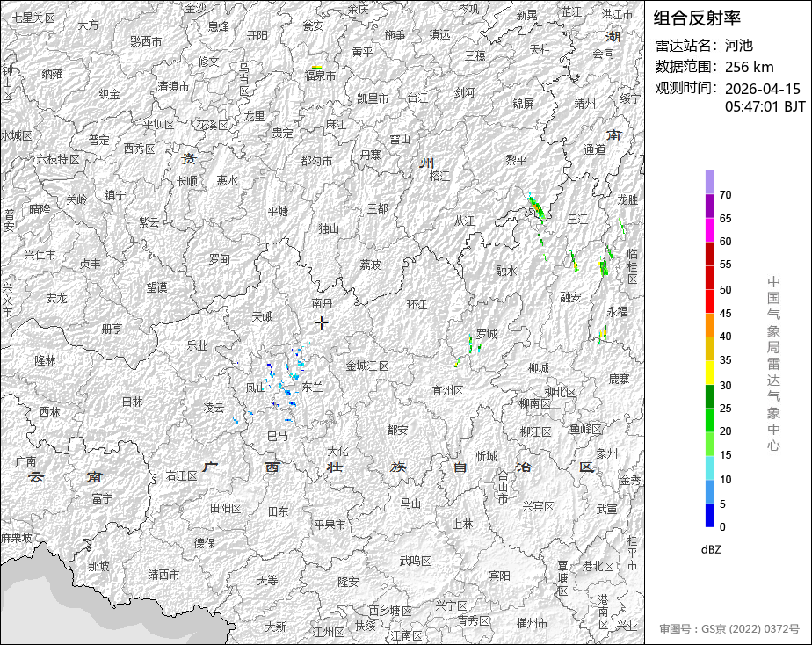Click the map label 宜州区

448,391
